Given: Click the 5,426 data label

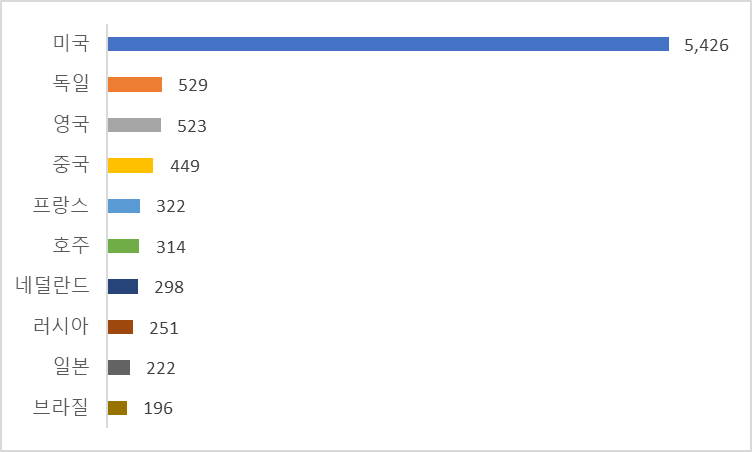Looking at the screenshot, I should point(707,45).
